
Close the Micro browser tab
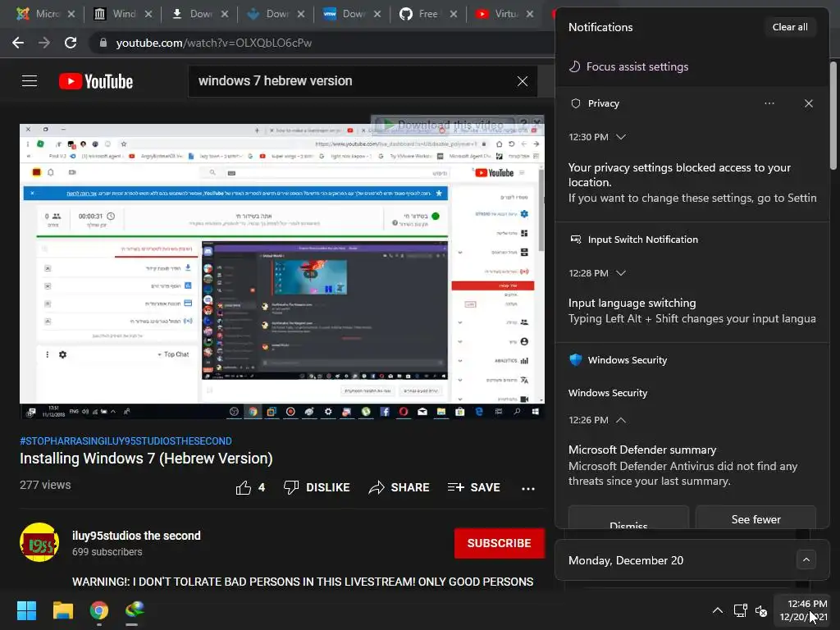pyautogui.click(x=71, y=14)
